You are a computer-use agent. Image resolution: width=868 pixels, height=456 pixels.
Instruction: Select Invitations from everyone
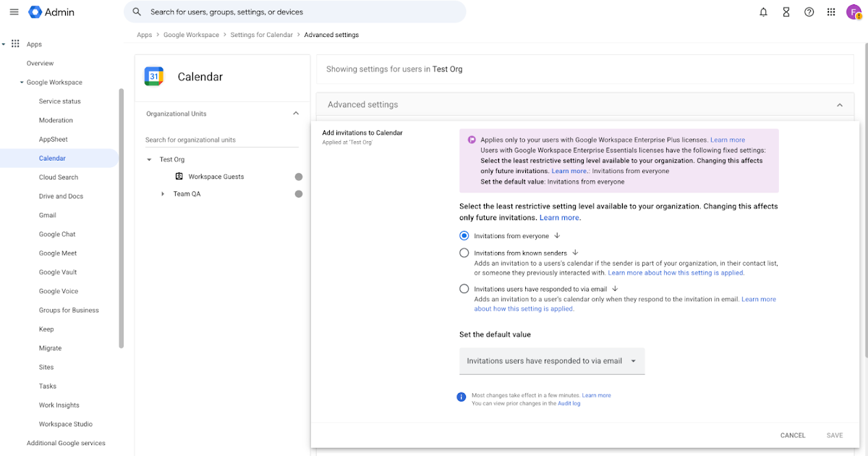coord(464,236)
